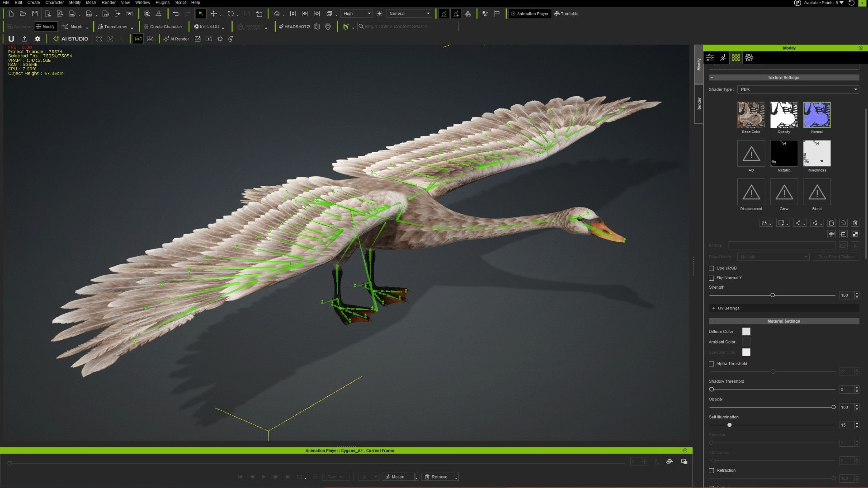Open the High render quality dropdown
The height and width of the screenshot is (488, 868).
coord(356,14)
